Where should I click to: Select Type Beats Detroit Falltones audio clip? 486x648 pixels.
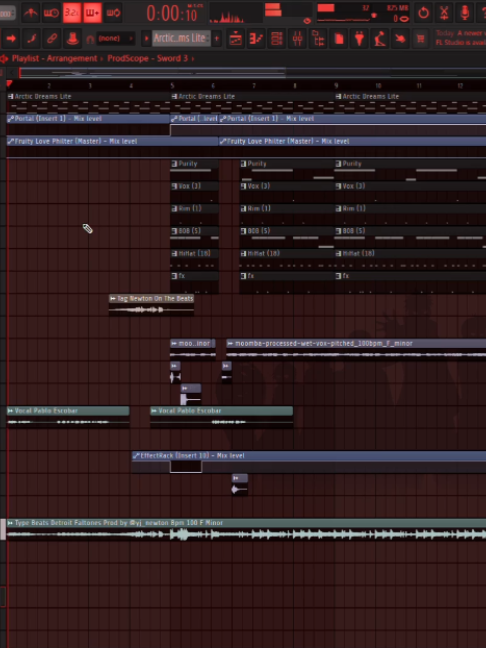pos(246,529)
